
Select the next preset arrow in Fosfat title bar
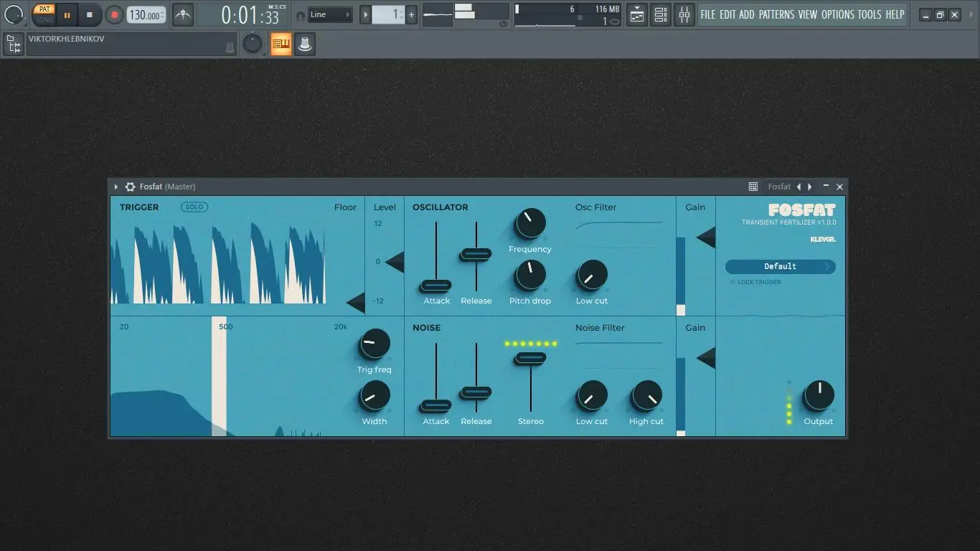[x=810, y=187]
